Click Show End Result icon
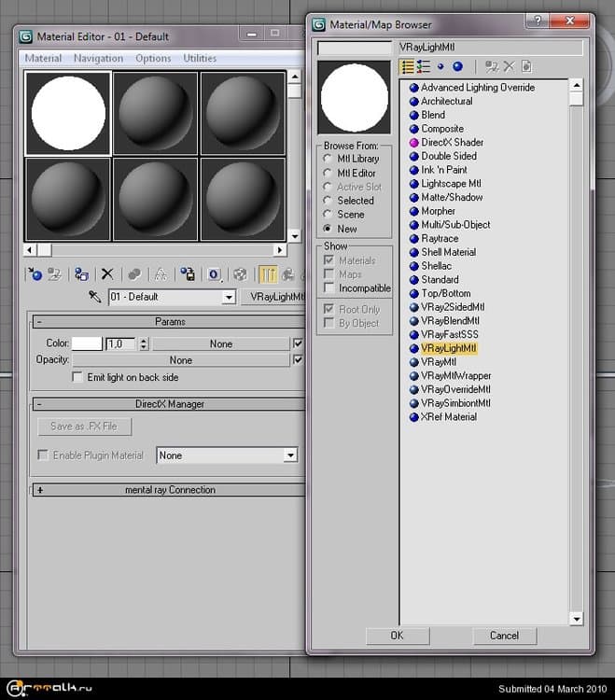The image size is (615, 700). click(x=268, y=274)
